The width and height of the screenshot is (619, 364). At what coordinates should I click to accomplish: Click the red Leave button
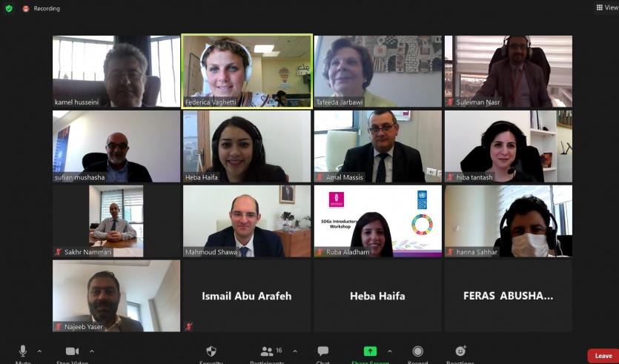[x=603, y=356]
